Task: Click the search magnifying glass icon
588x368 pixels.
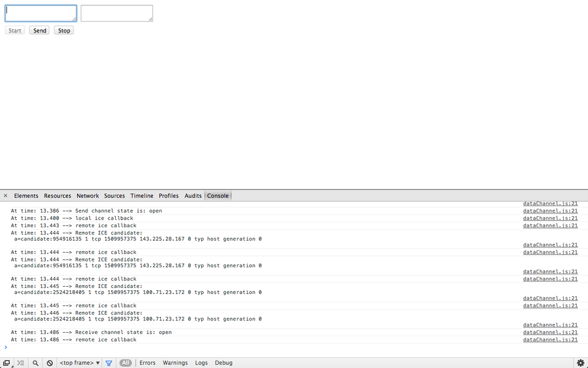Action: (35, 363)
